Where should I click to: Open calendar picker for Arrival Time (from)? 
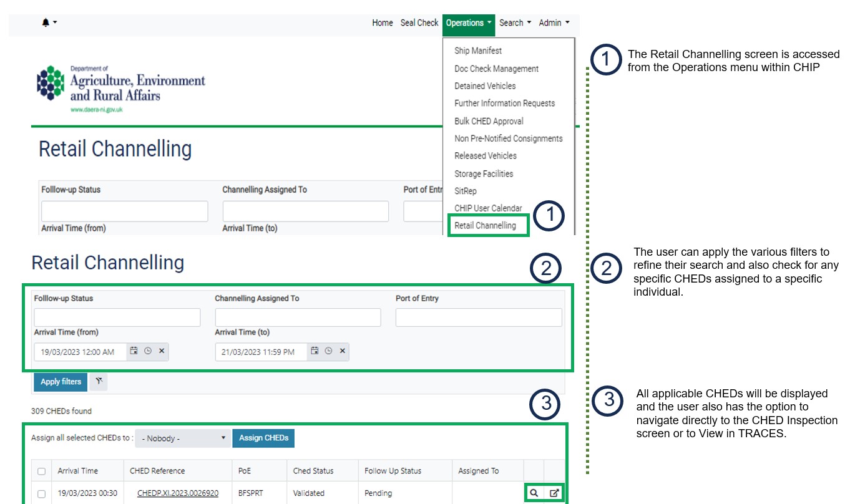[x=134, y=351]
